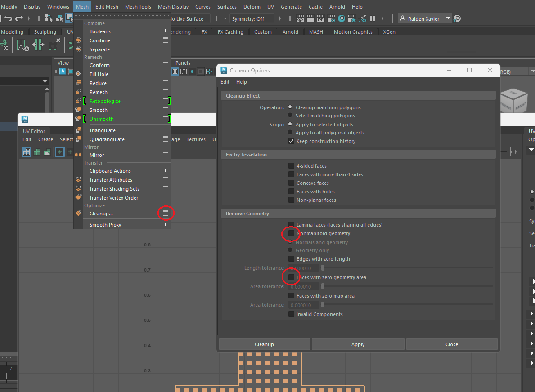Collapse the Cleanup Effect section
The height and width of the screenshot is (392, 535).
[x=358, y=96]
